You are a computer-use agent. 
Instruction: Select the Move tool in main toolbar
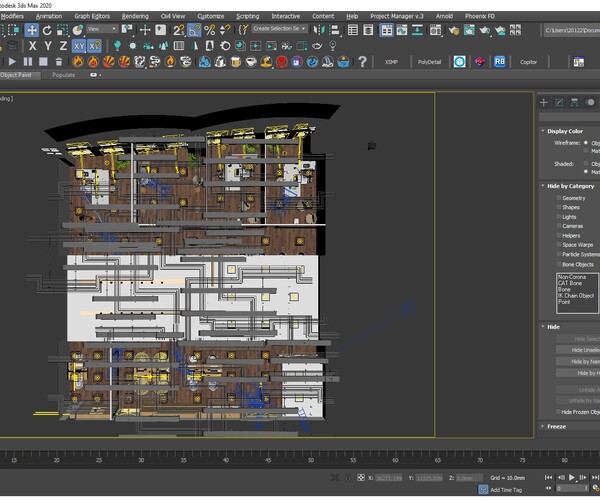pos(32,30)
